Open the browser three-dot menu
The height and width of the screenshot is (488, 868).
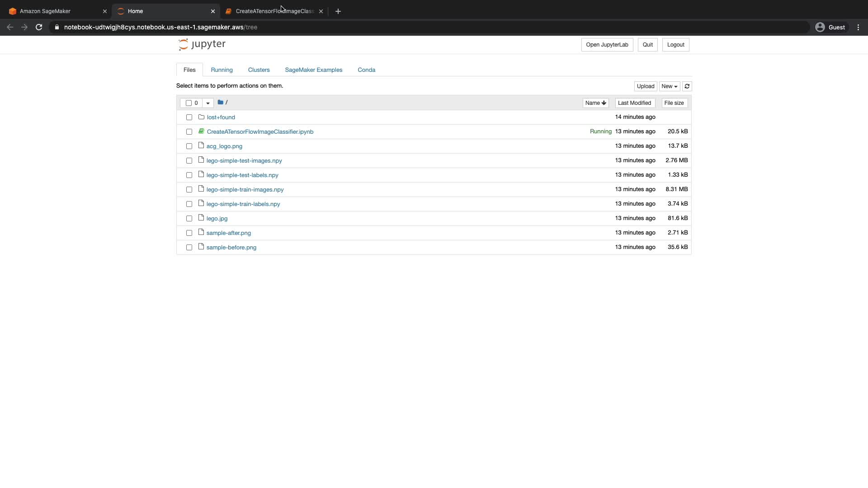point(858,27)
